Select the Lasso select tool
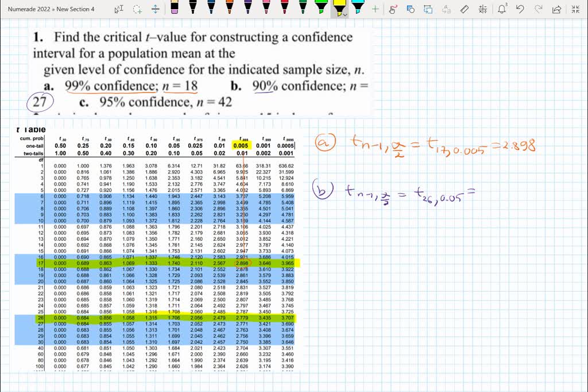The width and height of the screenshot is (588, 392). tap(138, 9)
